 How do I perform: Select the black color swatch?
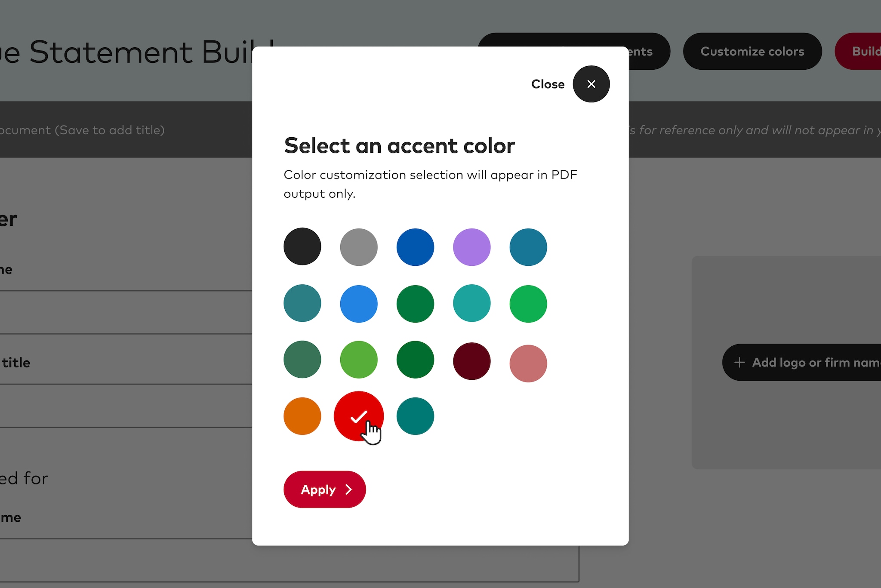tap(302, 246)
